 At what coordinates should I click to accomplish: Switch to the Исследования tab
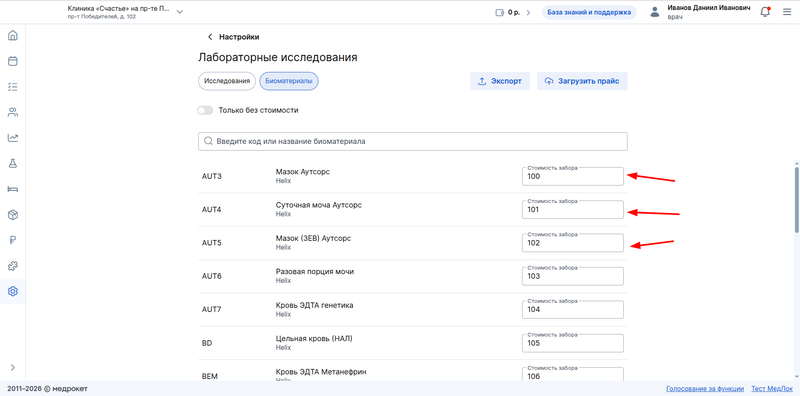(227, 81)
